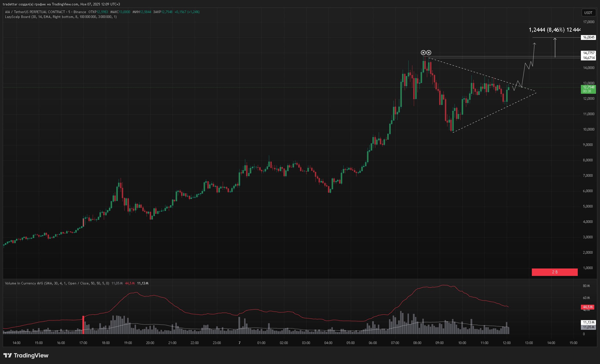Click the vertical price-range arrow below the 16,0045 level

tap(555, 48)
